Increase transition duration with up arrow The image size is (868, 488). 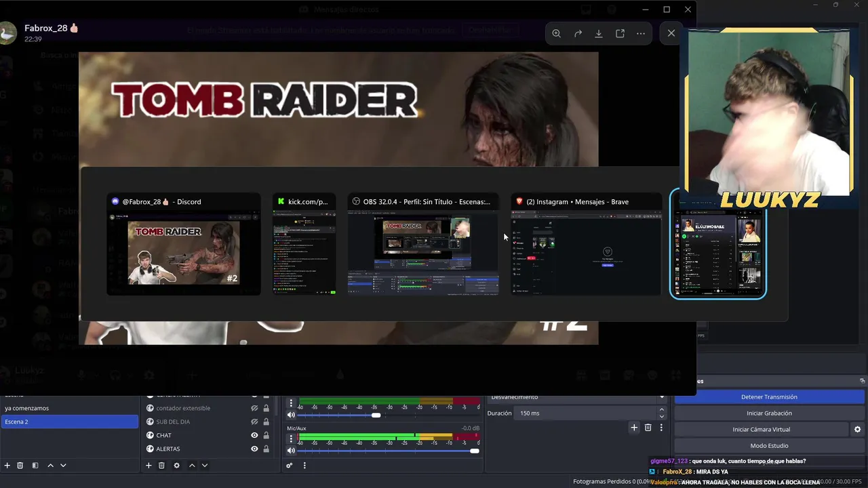point(662,409)
